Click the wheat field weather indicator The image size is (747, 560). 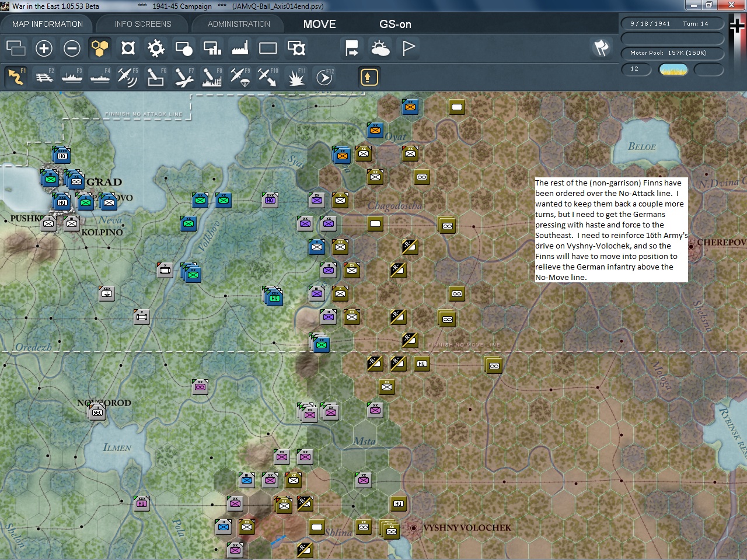click(673, 69)
